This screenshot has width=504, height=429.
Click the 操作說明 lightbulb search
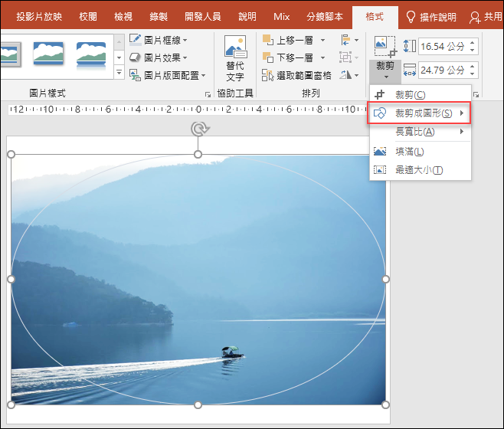tap(430, 17)
